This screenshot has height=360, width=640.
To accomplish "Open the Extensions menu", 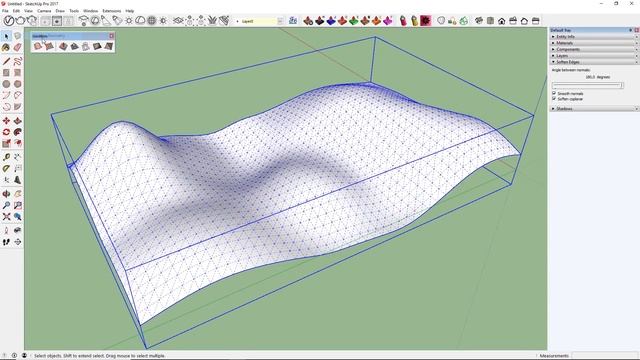I will (x=111, y=11).
